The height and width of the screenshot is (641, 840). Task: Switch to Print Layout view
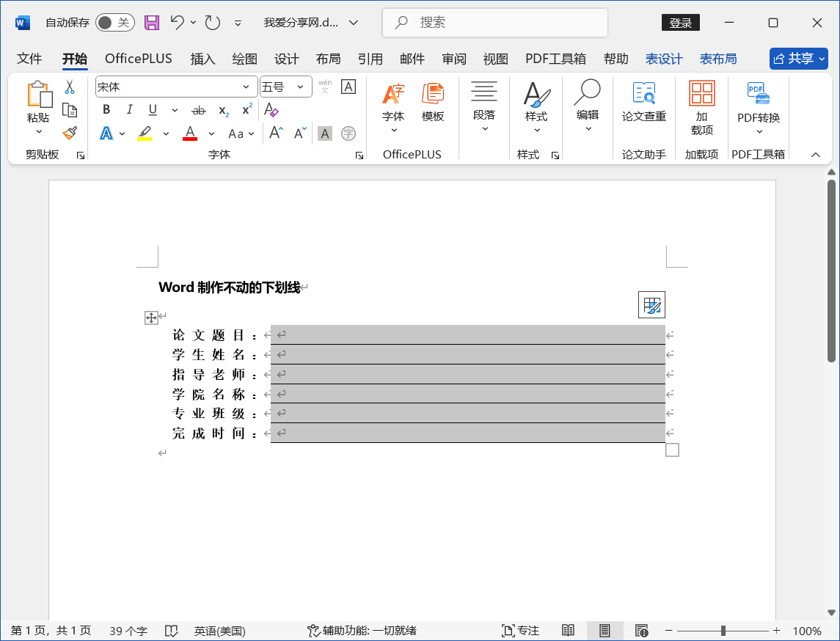605,630
